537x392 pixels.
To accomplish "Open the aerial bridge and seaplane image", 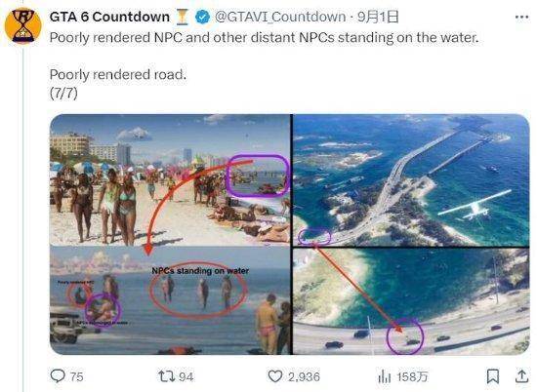I will click(x=411, y=180).
